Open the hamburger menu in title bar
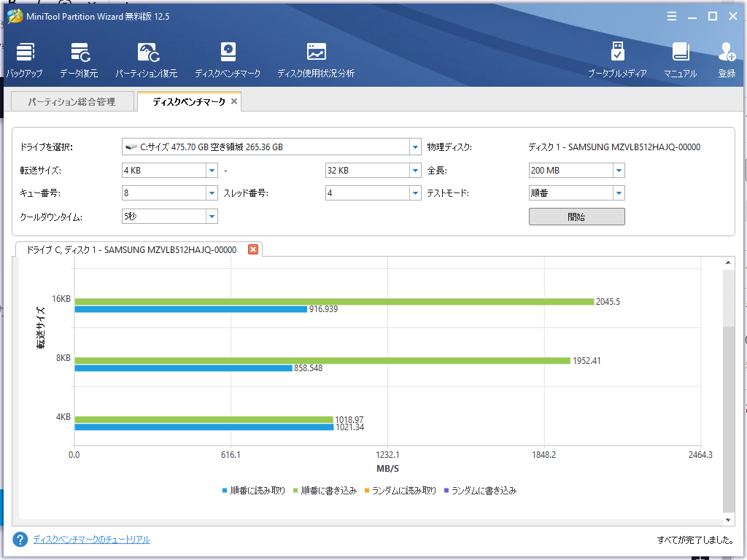Viewport: 747px width, 560px height. coord(672,16)
